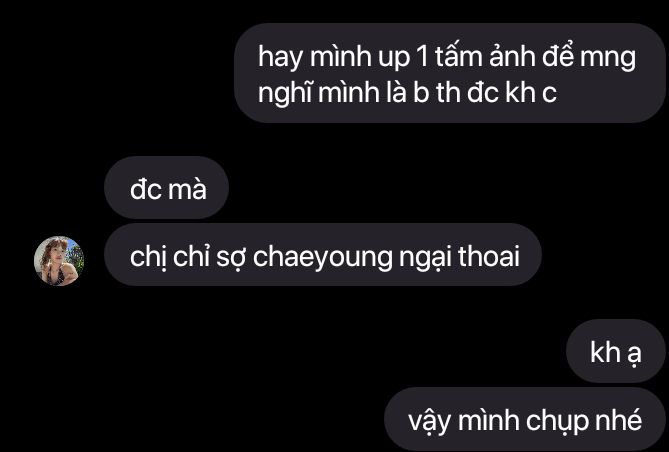The width and height of the screenshot is (669, 452).
Task: Click "mà" in the short received bubble
Action: pyautogui.click(x=187, y=189)
